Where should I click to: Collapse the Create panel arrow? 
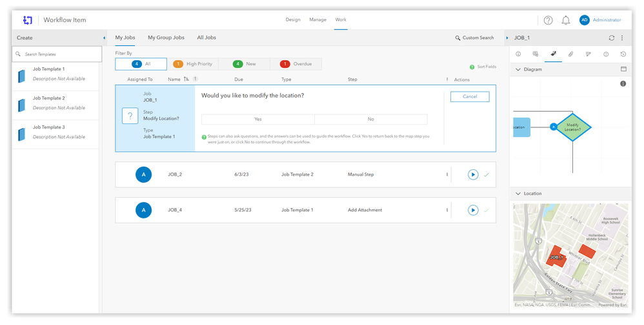click(104, 38)
